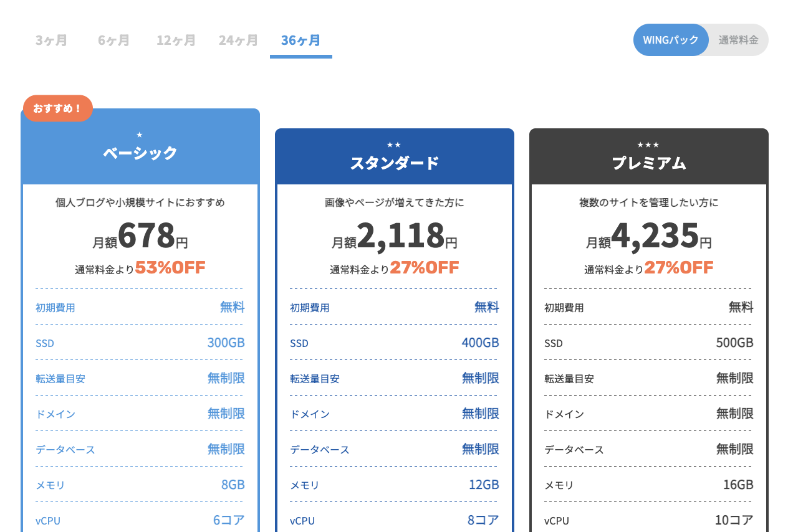Click the 4,235円 monthly price

click(x=655, y=236)
